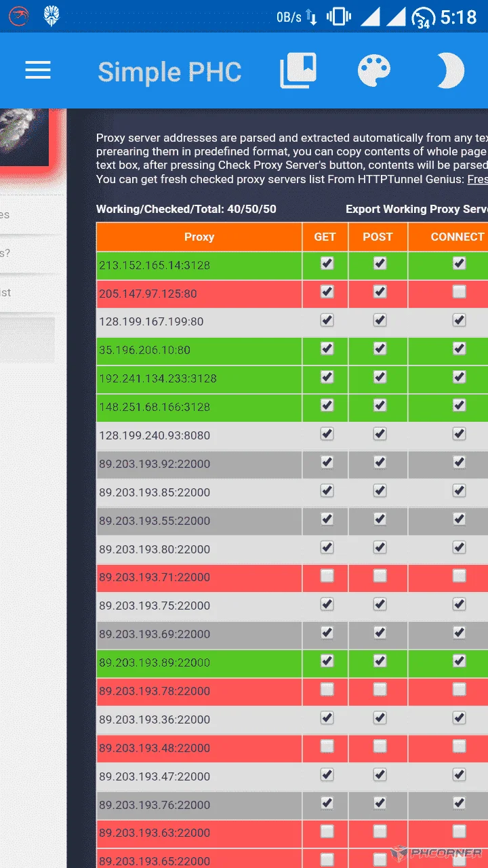Select proxy 89.203.193.48:22000
488x868 pixels.
(155, 749)
